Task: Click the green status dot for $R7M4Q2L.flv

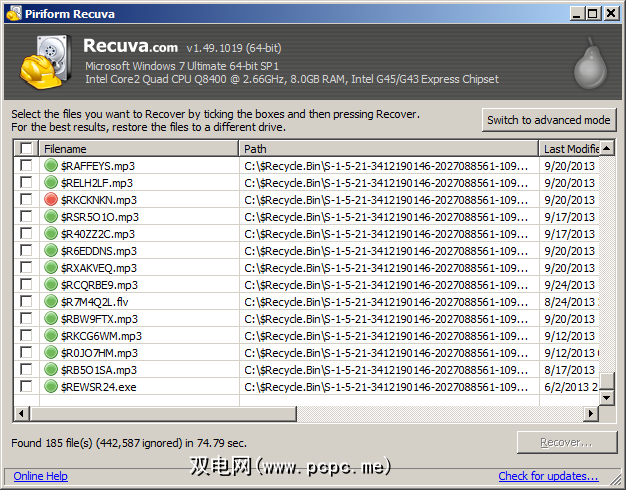Action: click(x=51, y=302)
